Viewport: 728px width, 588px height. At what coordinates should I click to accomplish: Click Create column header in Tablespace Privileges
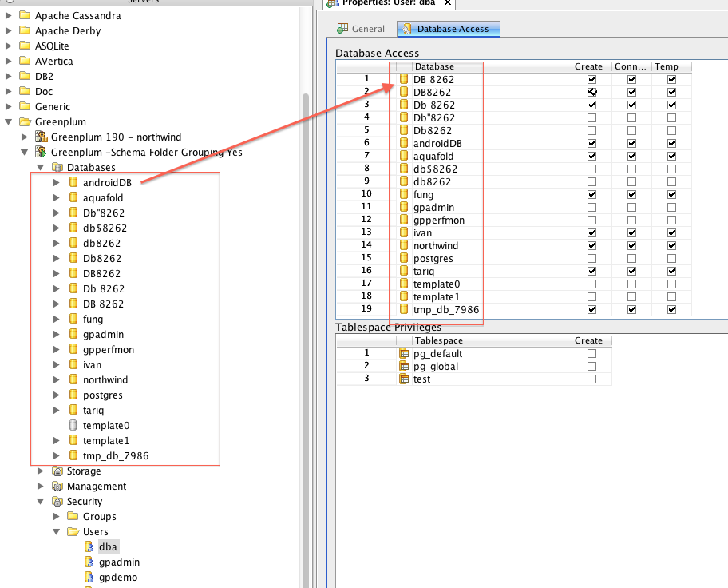pyautogui.click(x=591, y=340)
